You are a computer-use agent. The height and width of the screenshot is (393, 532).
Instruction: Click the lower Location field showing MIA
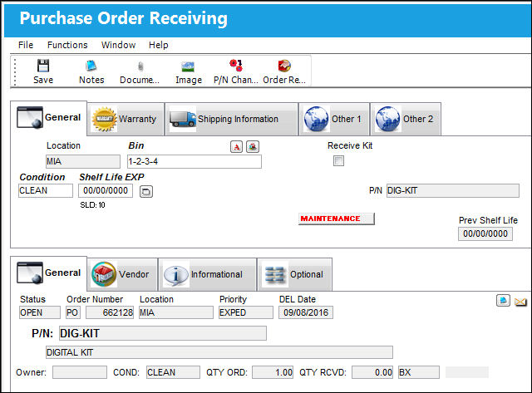click(176, 312)
